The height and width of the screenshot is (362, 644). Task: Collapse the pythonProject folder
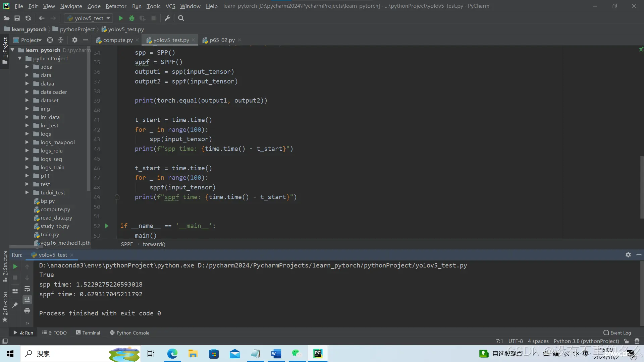click(20, 58)
